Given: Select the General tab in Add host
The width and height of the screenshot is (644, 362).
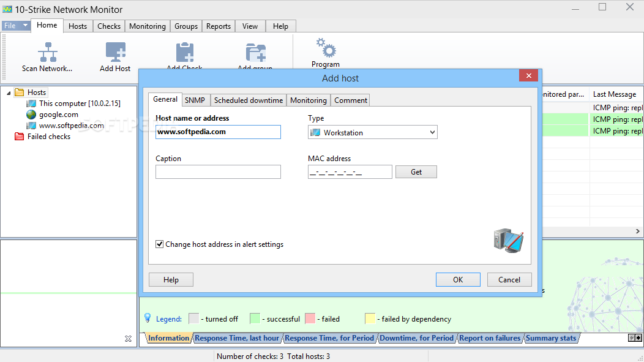Looking at the screenshot, I should (x=165, y=99).
